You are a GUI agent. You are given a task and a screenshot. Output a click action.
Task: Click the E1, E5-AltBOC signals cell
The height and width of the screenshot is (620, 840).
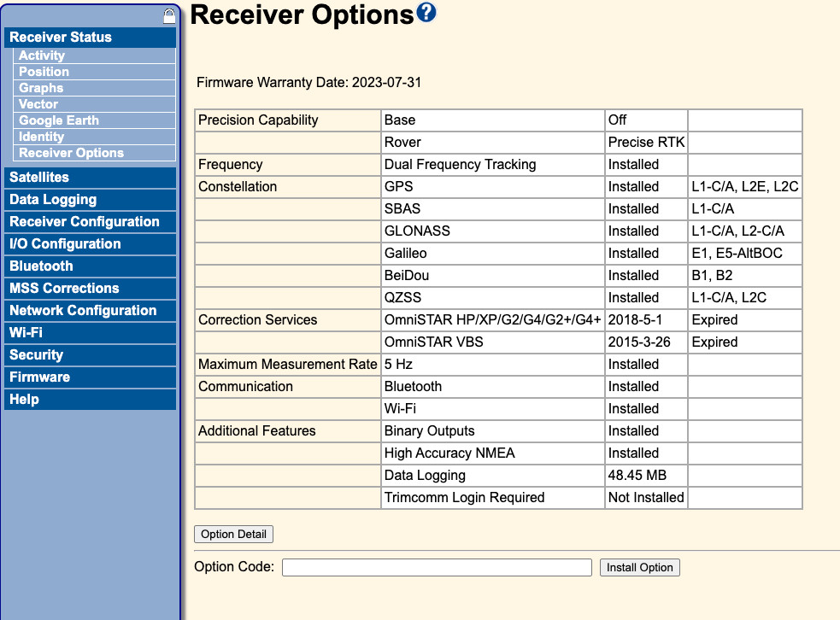744,254
